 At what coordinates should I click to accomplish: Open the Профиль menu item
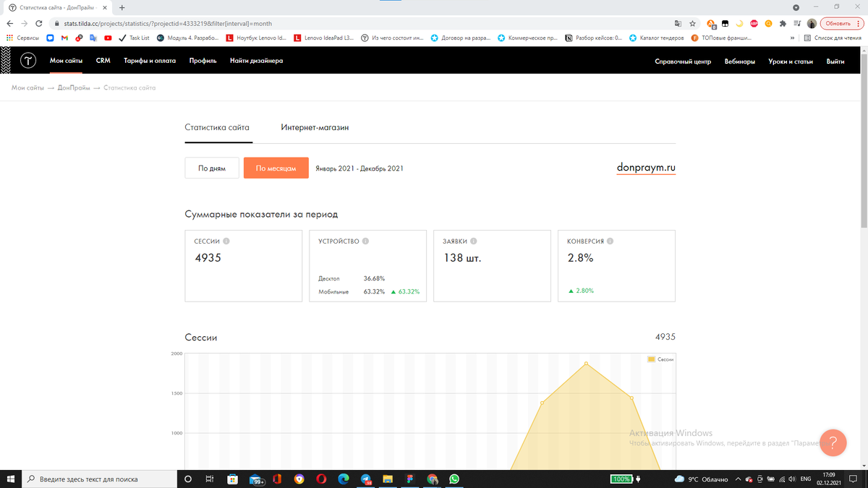(x=203, y=61)
